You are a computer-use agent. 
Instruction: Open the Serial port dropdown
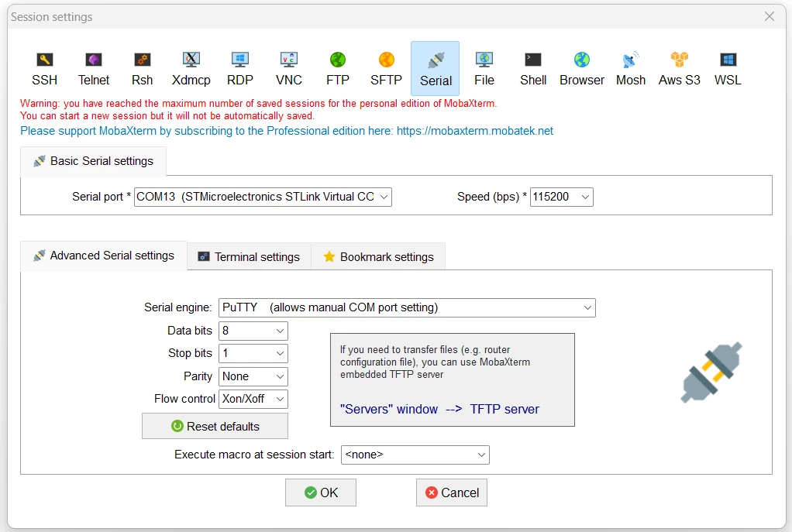pos(263,197)
